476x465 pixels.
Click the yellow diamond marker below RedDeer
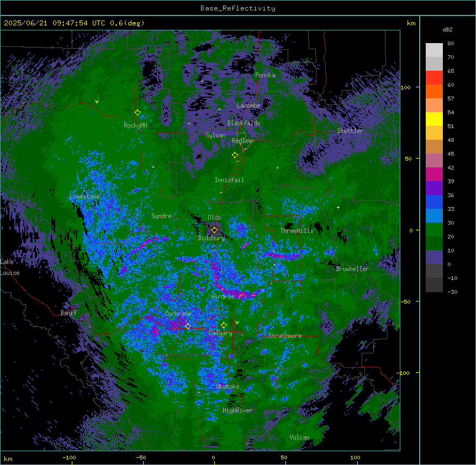pos(235,155)
